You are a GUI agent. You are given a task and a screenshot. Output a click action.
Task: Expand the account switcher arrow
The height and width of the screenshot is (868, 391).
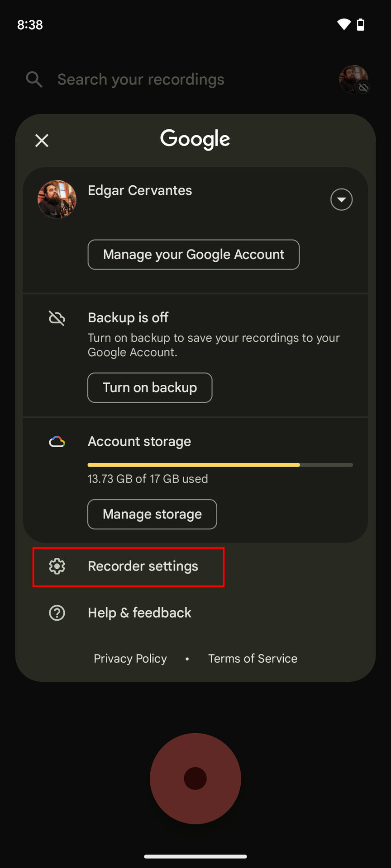coord(341,199)
